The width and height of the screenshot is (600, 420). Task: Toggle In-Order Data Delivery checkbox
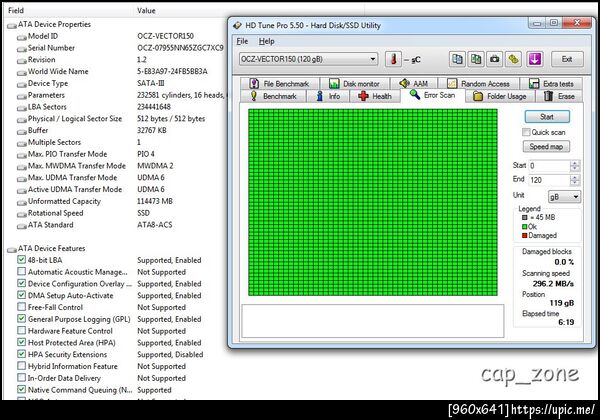pos(21,378)
